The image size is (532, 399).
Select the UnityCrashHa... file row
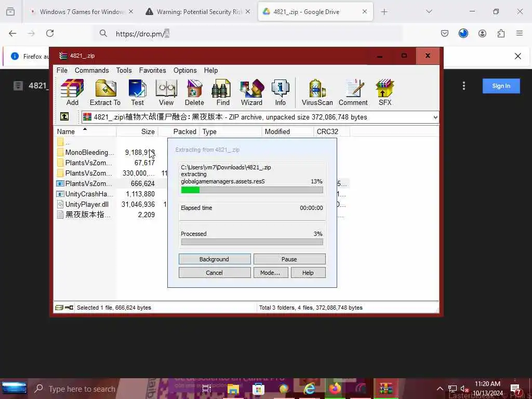coord(85,194)
